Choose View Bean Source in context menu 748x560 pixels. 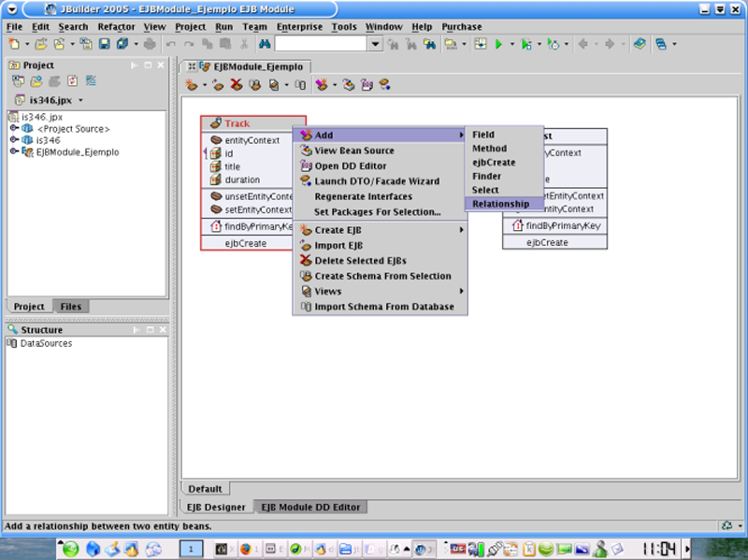point(353,151)
